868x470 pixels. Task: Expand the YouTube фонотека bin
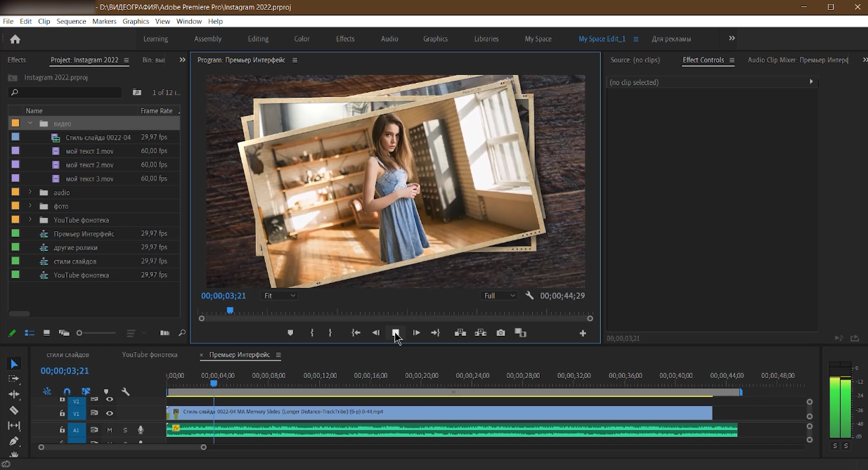(30, 220)
